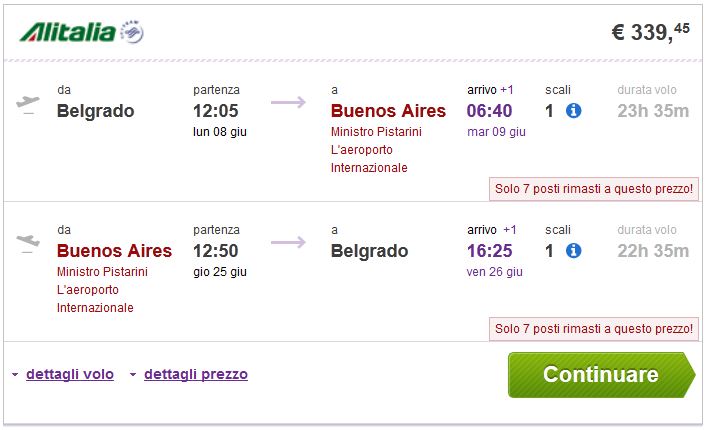Image resolution: width=705 pixels, height=430 pixels.
Task: Open stopover info icon for return flight
Action: 574,251
